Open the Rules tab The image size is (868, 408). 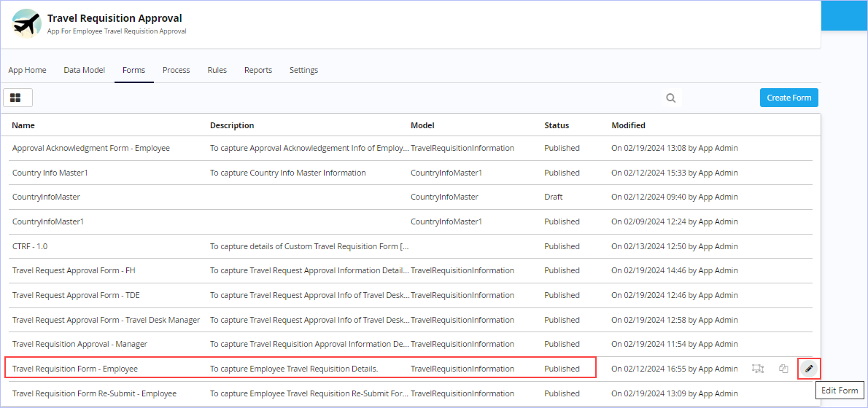click(217, 70)
